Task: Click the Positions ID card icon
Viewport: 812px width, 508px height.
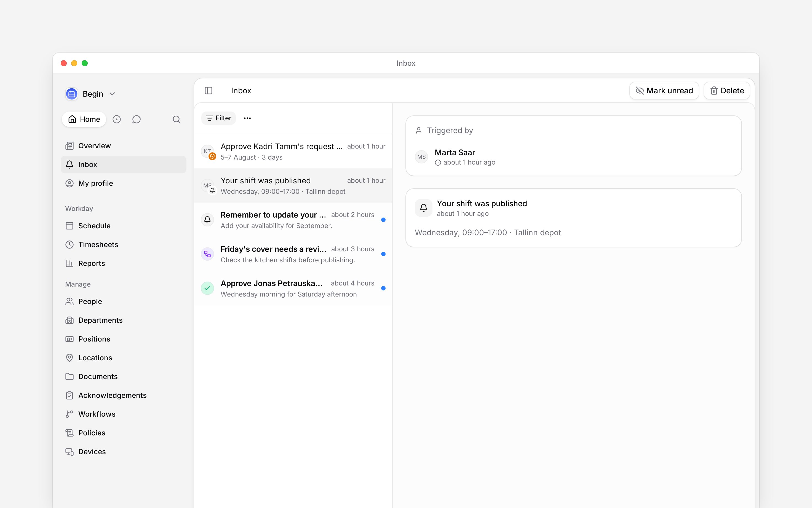Action: pyautogui.click(x=70, y=339)
